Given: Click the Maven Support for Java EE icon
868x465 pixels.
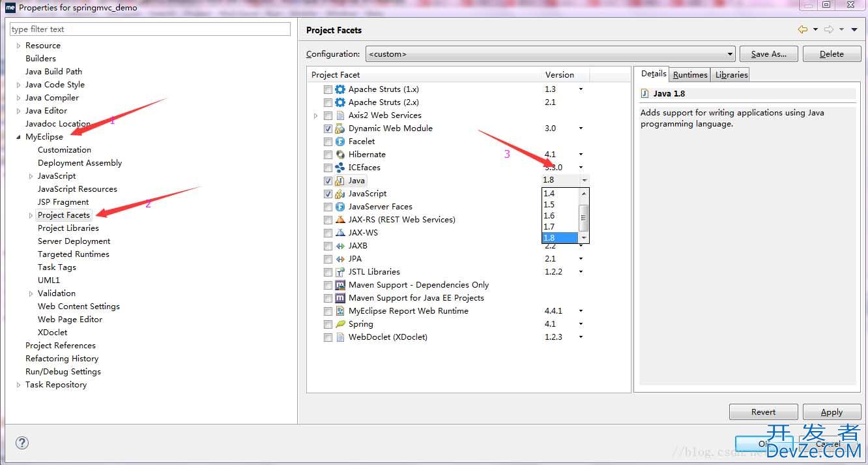Looking at the screenshot, I should point(340,298).
